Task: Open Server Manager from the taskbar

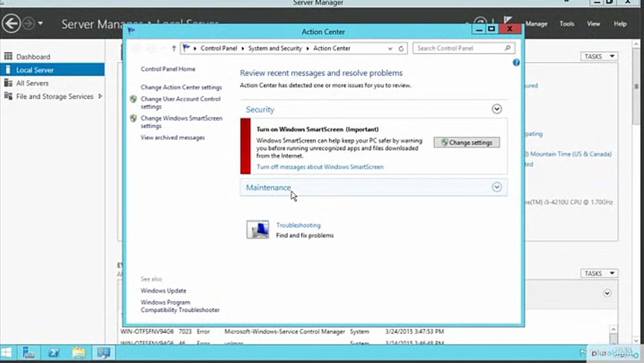Action: click(x=29, y=353)
